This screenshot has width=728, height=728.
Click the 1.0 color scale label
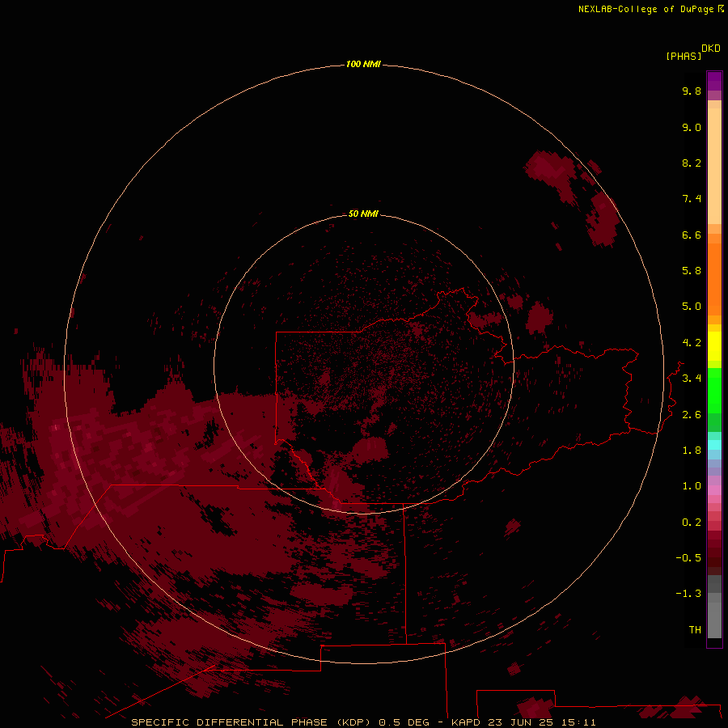692,486
